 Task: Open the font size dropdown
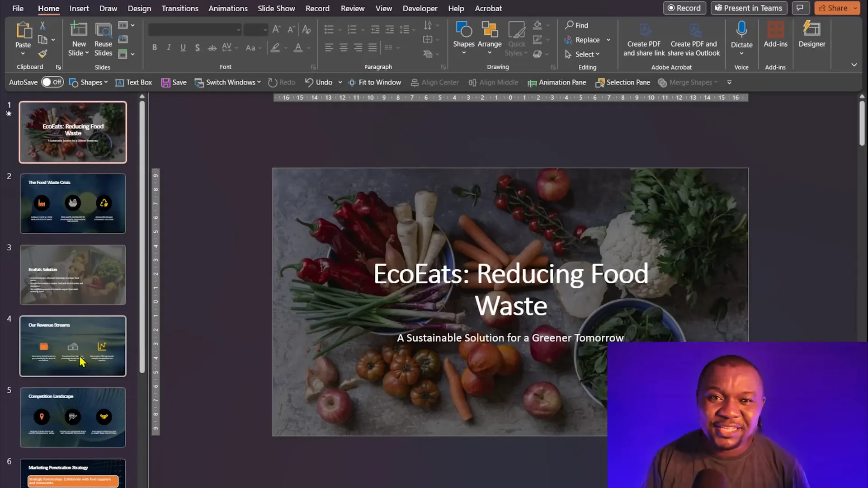pos(265,30)
